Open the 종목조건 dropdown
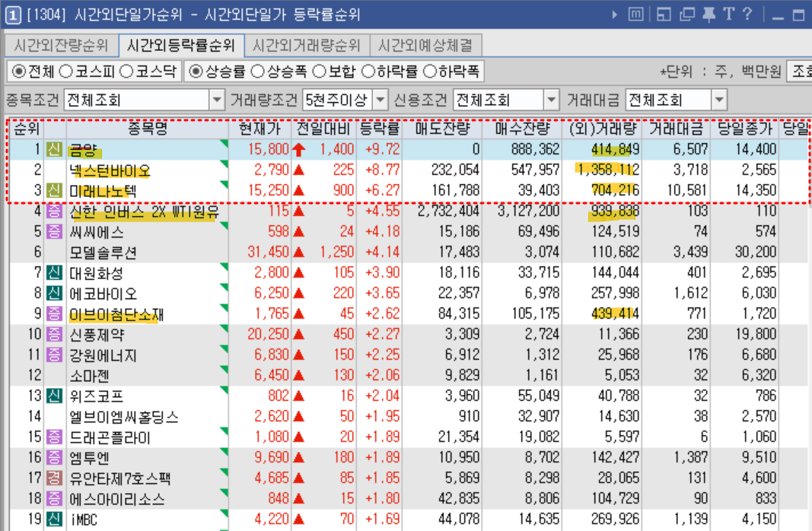The width and height of the screenshot is (812, 531). 216,100
